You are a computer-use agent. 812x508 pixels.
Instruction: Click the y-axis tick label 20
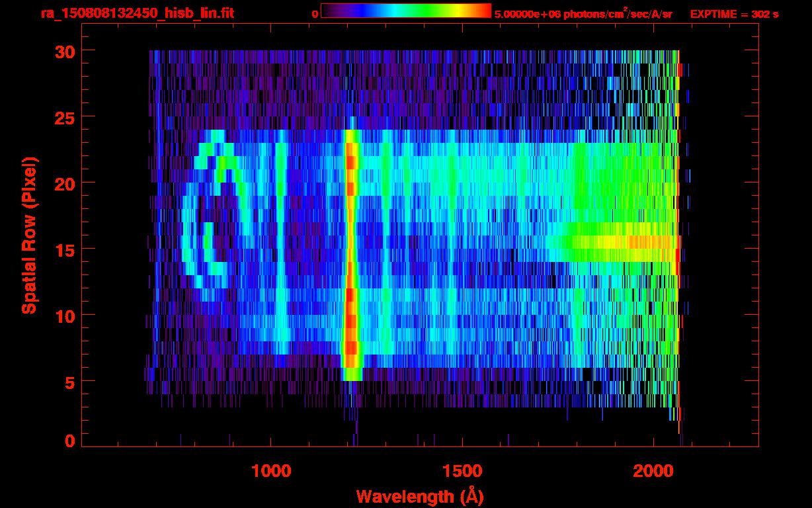pyautogui.click(x=64, y=183)
